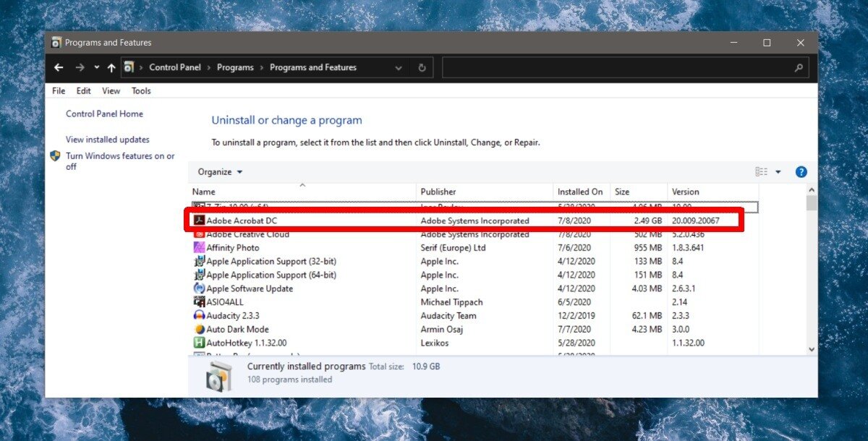Viewport: 868px width, 441px height.
Task: Select the Adobe Creative Cloud icon
Action: pyautogui.click(x=199, y=234)
